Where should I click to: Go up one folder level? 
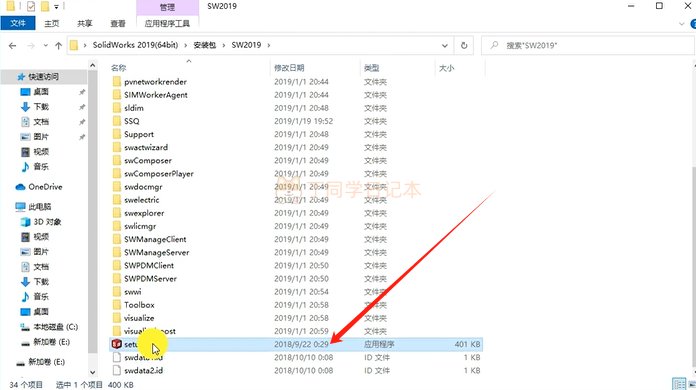pos(58,45)
